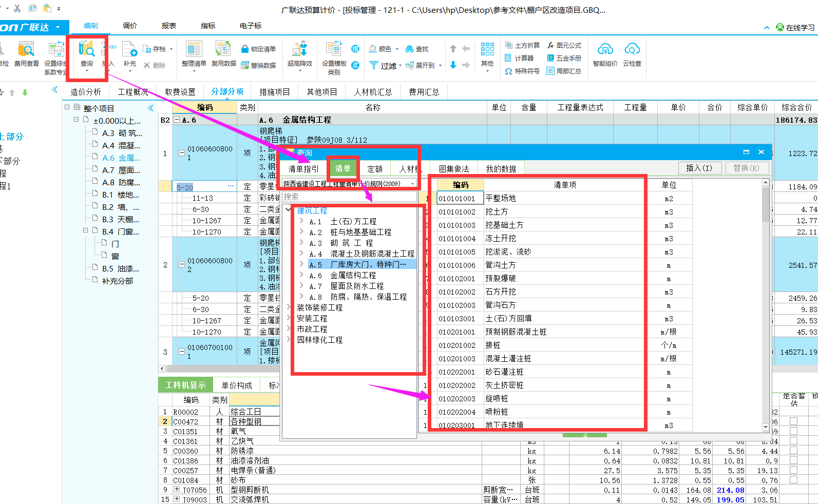Select the 定额 tab in query dialog

pos(375,168)
